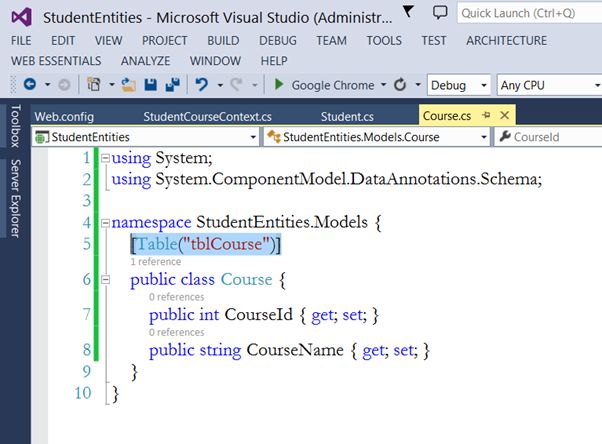Click the Redo arrow icon
Image resolution: width=602 pixels, height=444 pixels.
[236, 84]
